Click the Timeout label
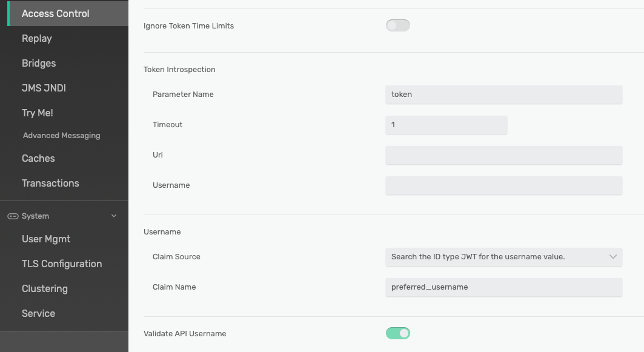The height and width of the screenshot is (352, 644). pyautogui.click(x=168, y=124)
